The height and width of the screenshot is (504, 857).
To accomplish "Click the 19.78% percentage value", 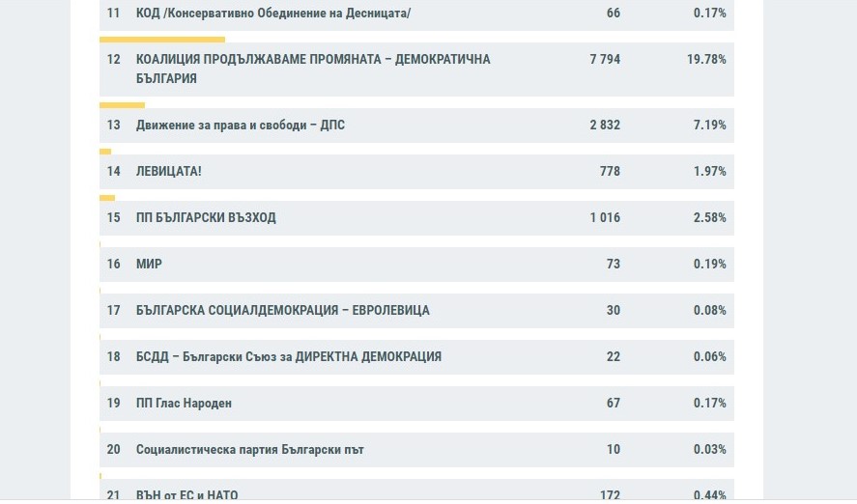I will pyautogui.click(x=706, y=60).
